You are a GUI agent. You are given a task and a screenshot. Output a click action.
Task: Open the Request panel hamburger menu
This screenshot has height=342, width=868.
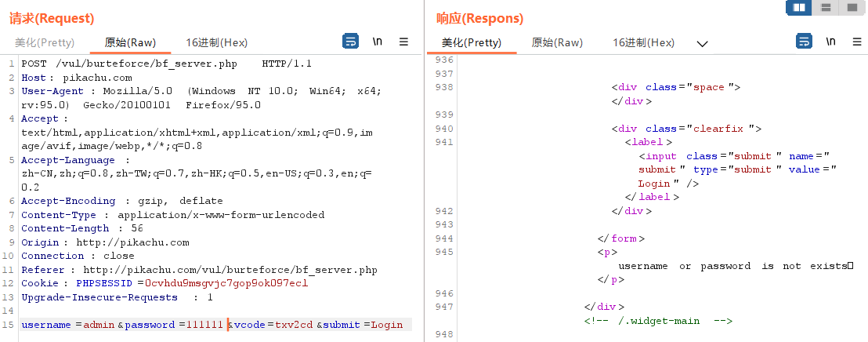[x=404, y=42]
